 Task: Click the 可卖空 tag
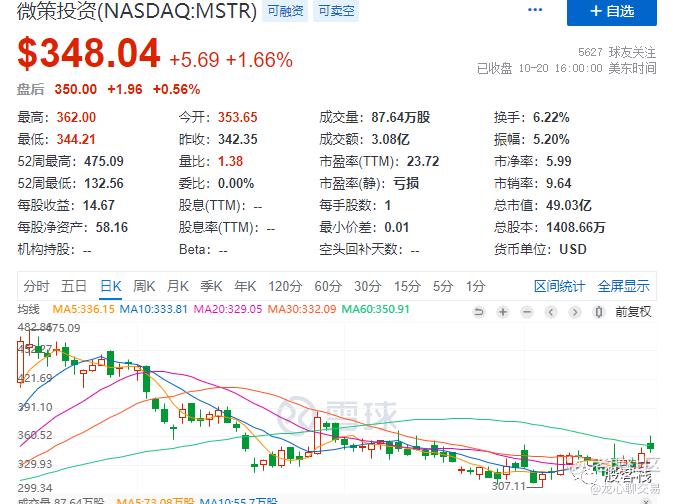[336, 11]
